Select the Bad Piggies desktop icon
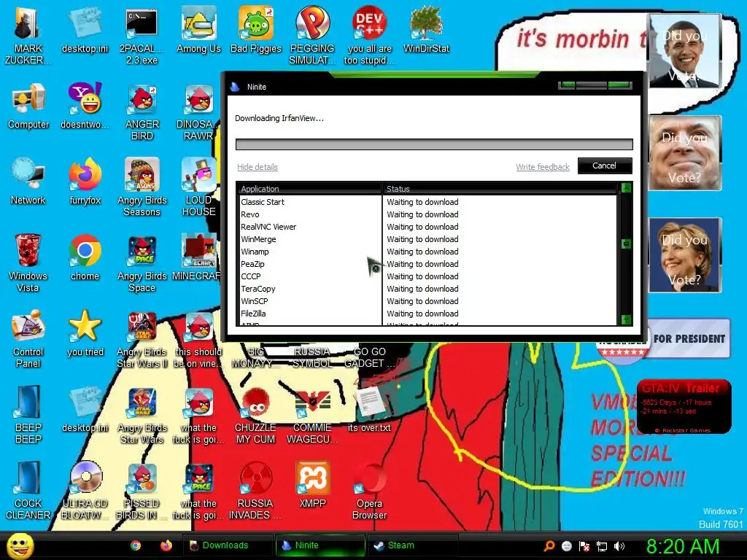Screen dimensions: 747x560 (256, 29)
